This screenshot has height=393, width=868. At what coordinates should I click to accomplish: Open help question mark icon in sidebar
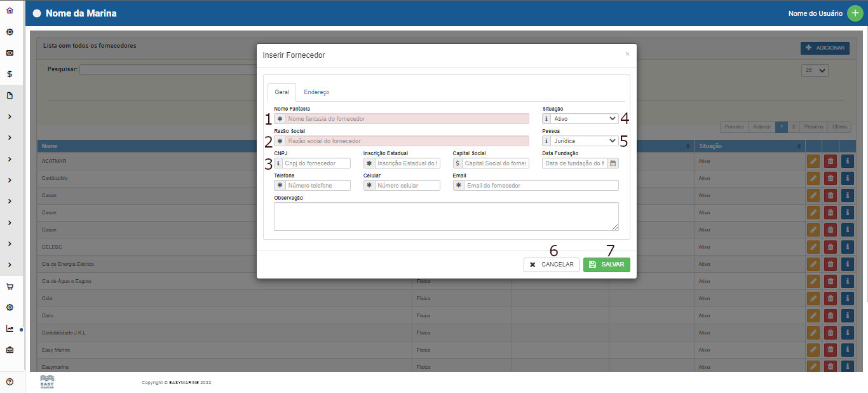10,382
